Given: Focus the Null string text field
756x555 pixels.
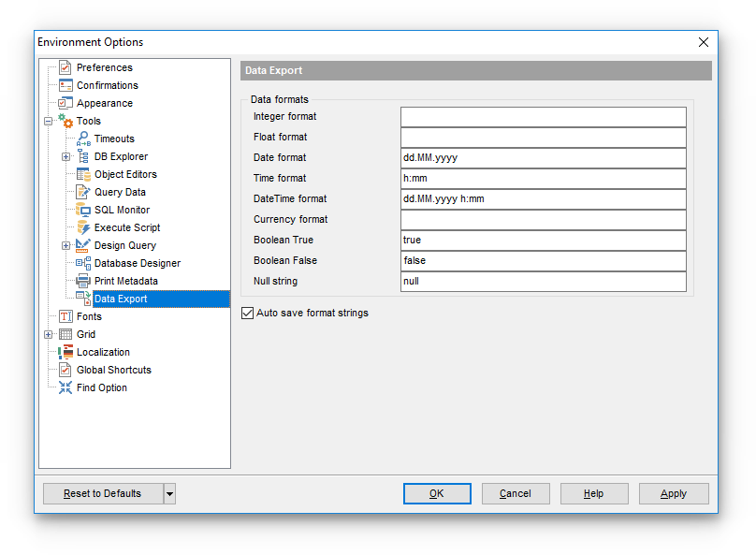Looking at the screenshot, I should click(x=543, y=282).
